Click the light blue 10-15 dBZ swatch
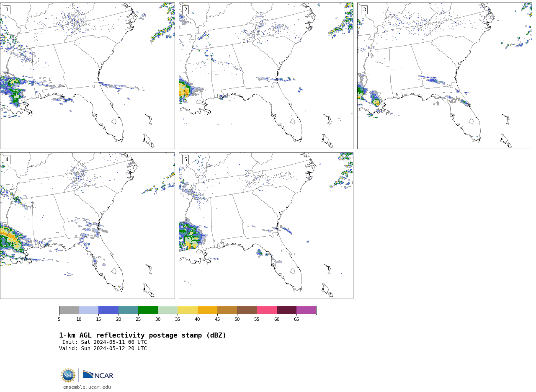 click(x=89, y=310)
